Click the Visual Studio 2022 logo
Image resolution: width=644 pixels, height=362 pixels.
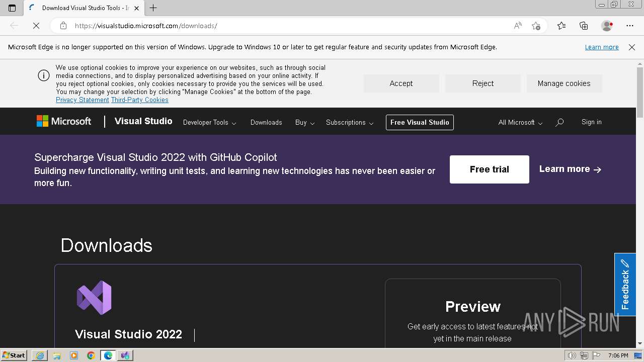pyautogui.click(x=94, y=298)
